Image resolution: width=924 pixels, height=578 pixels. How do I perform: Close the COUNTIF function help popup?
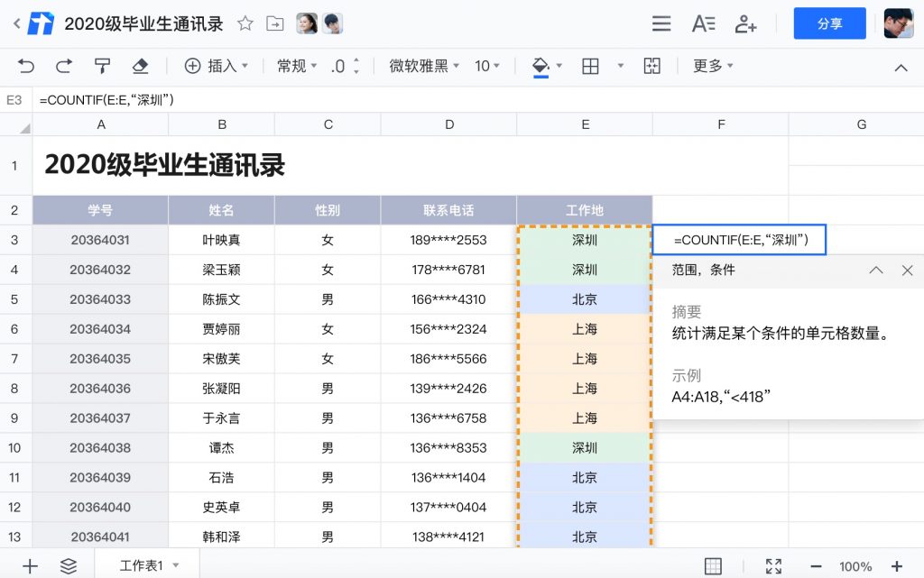click(908, 270)
